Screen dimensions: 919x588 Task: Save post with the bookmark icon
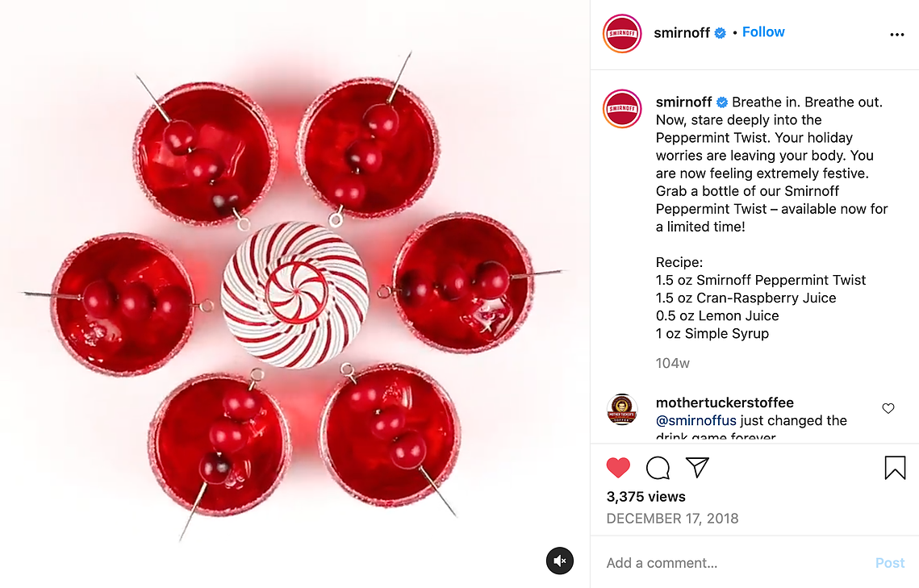coord(895,468)
